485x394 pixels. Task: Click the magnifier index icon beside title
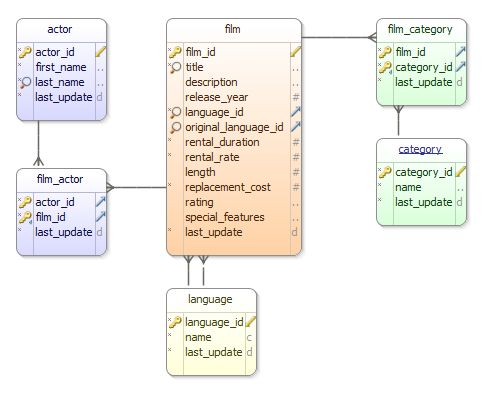pyautogui.click(x=175, y=67)
